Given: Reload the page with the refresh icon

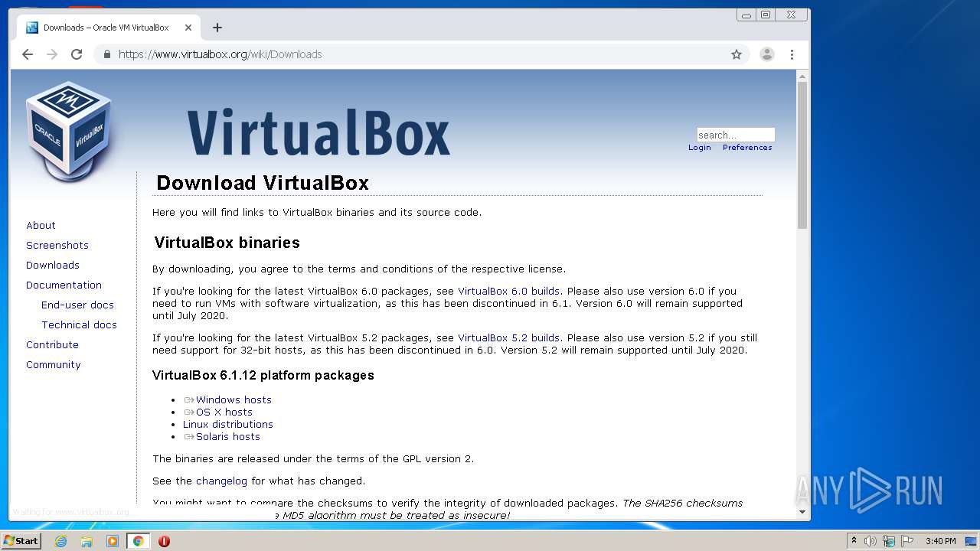Looking at the screenshot, I should point(77,54).
